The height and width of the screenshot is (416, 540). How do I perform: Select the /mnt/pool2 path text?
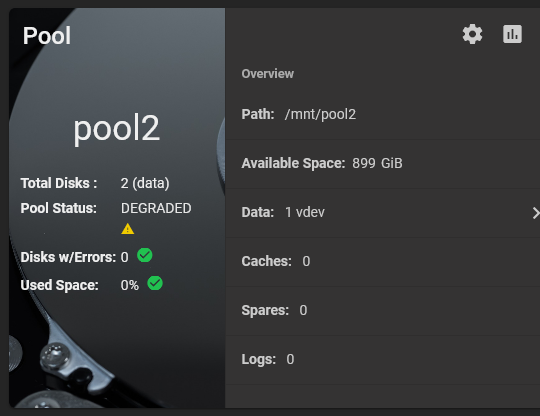pos(320,114)
